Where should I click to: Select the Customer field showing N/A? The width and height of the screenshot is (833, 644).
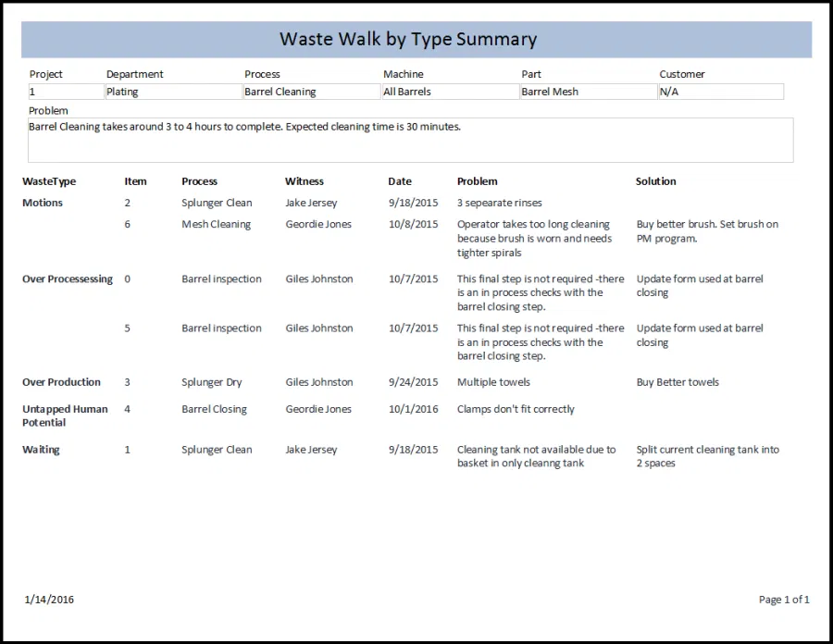click(x=720, y=92)
